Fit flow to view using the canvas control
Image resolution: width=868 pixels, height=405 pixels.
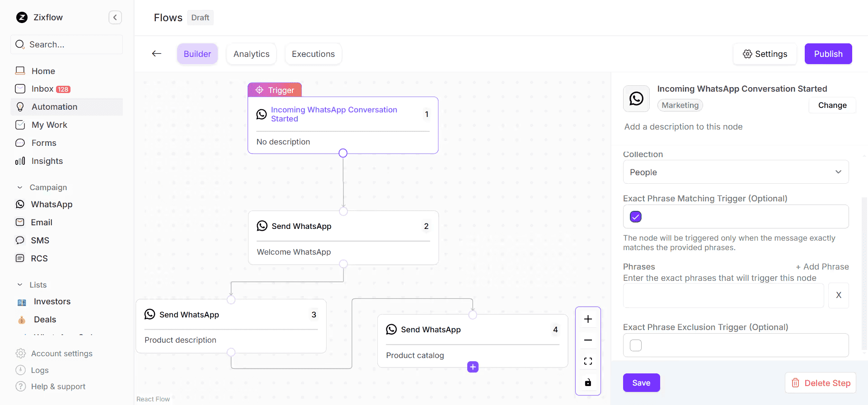pos(588,361)
